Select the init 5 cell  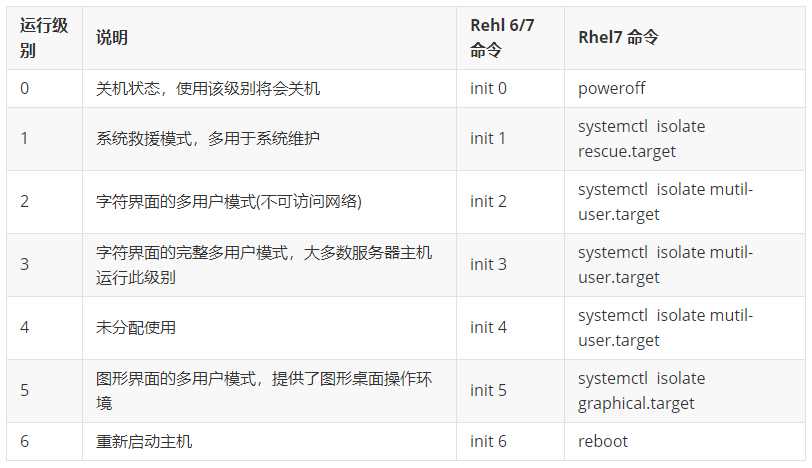[510, 391]
